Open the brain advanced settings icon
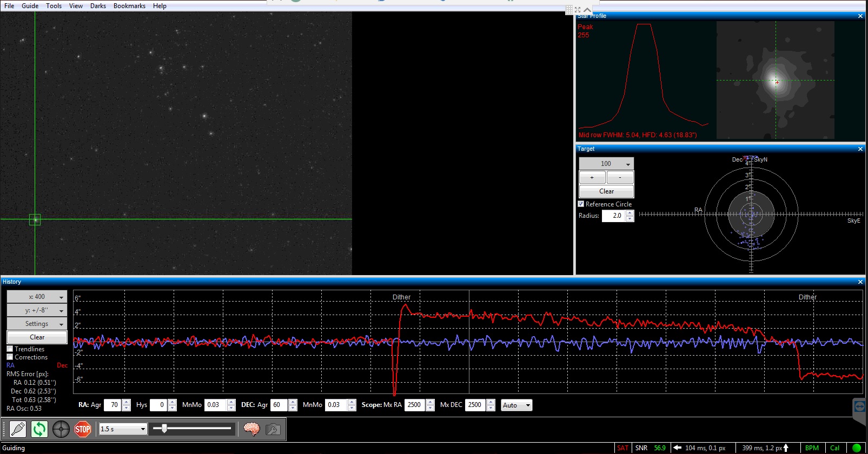 coord(251,429)
